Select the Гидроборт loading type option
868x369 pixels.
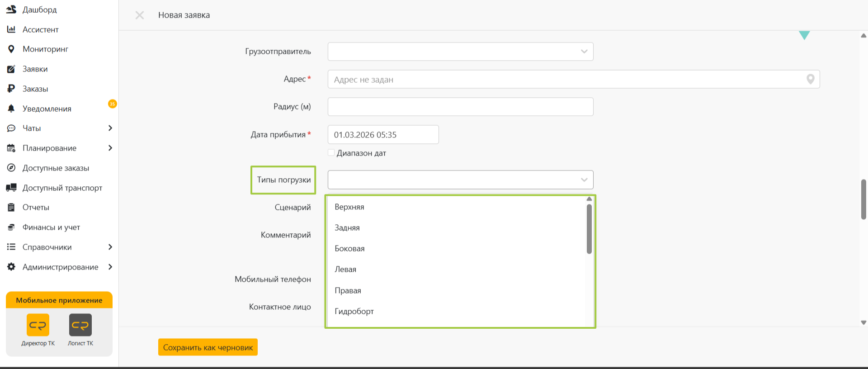coord(456,311)
